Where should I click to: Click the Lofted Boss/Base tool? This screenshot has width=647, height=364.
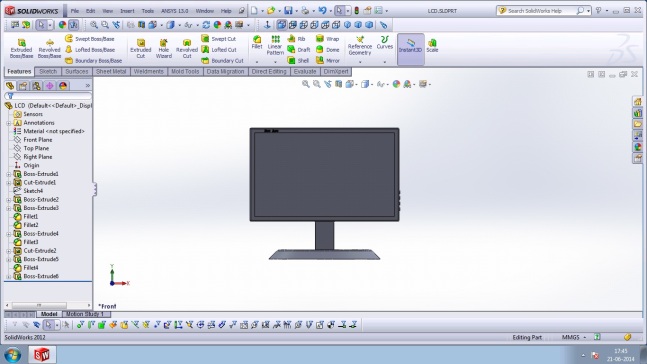[90, 50]
